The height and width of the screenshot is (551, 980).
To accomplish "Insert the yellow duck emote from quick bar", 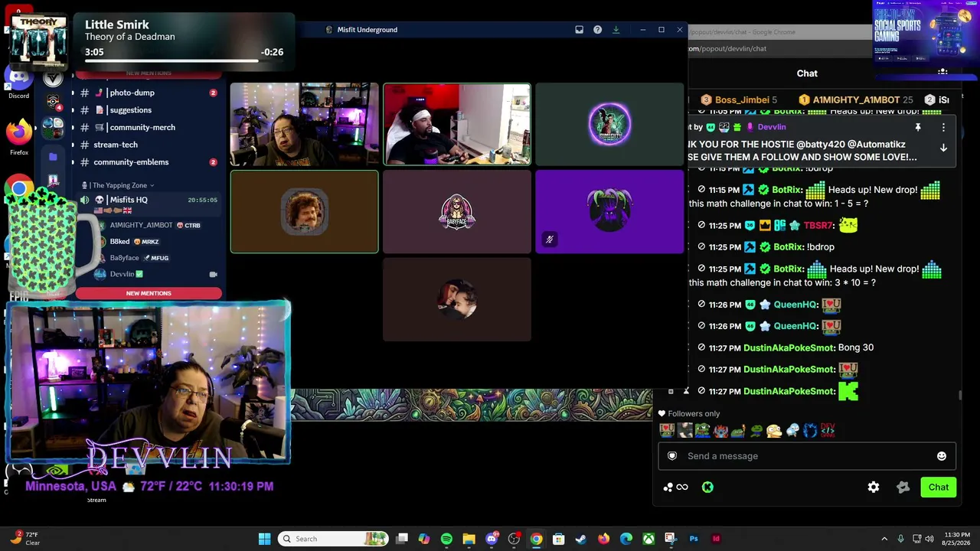I will click(x=774, y=431).
